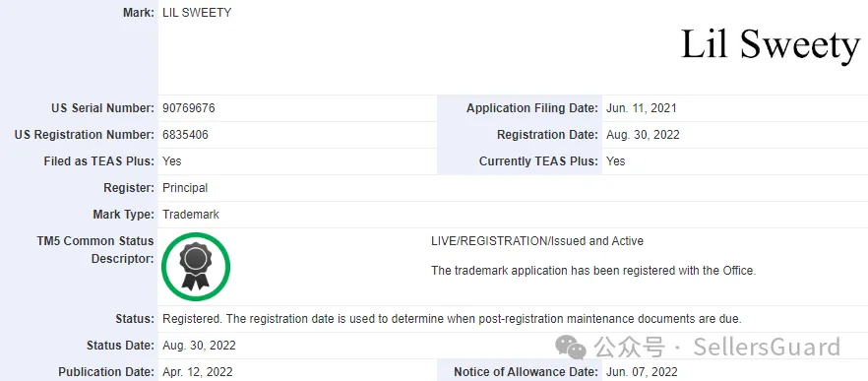Click the green registered ribbon status icon

pyautogui.click(x=196, y=267)
